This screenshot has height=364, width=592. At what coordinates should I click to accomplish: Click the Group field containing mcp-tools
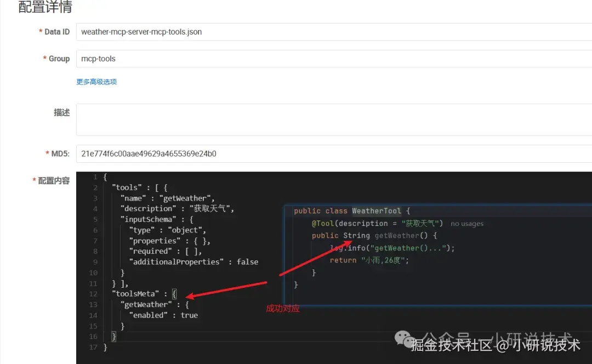(334, 59)
